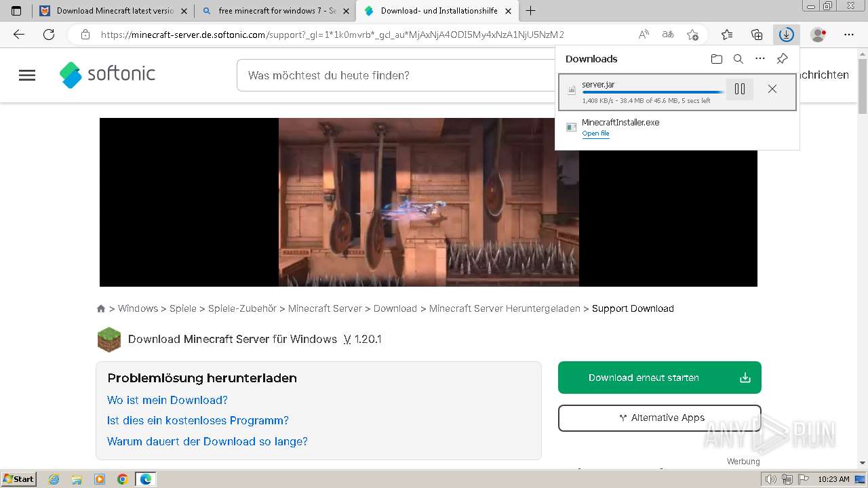Switch to free minecraft for windows 7 tab
This screenshot has width=868, height=488.
click(275, 11)
